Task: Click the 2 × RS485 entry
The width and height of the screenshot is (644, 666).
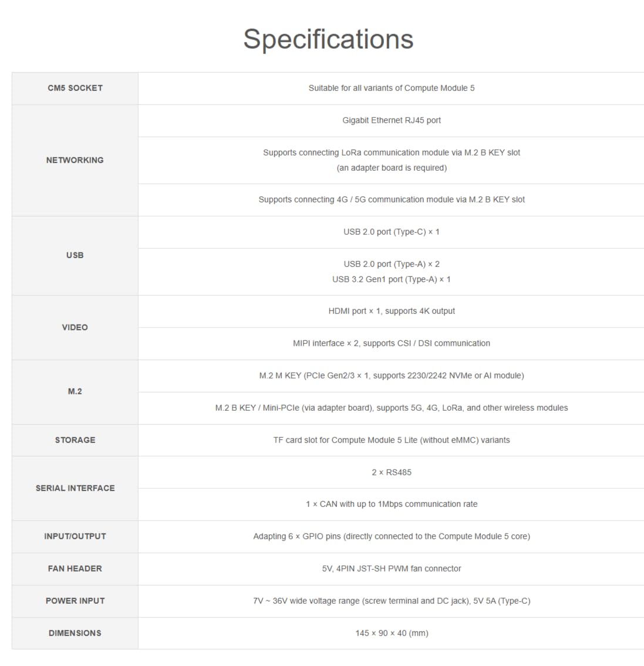Action: 392,472
